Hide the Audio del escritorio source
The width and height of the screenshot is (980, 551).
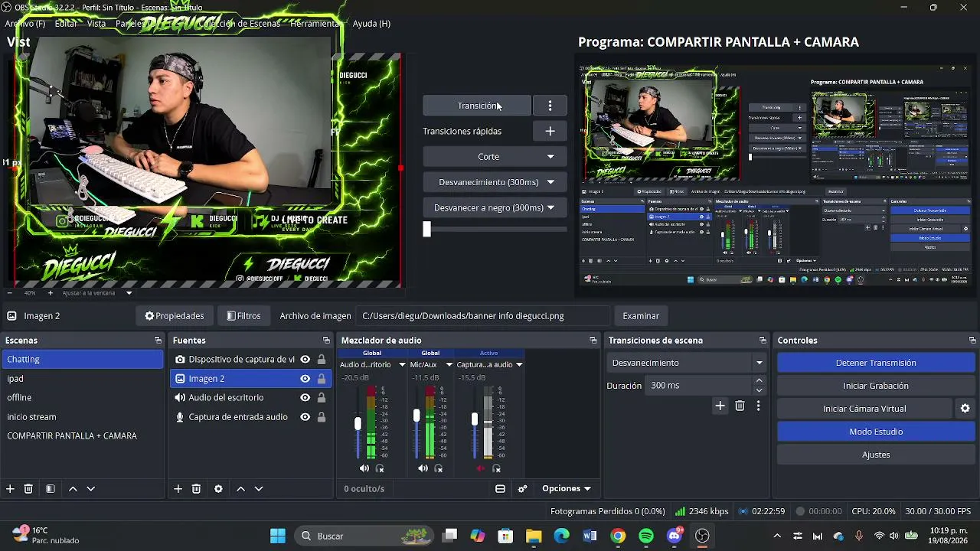[x=305, y=398]
